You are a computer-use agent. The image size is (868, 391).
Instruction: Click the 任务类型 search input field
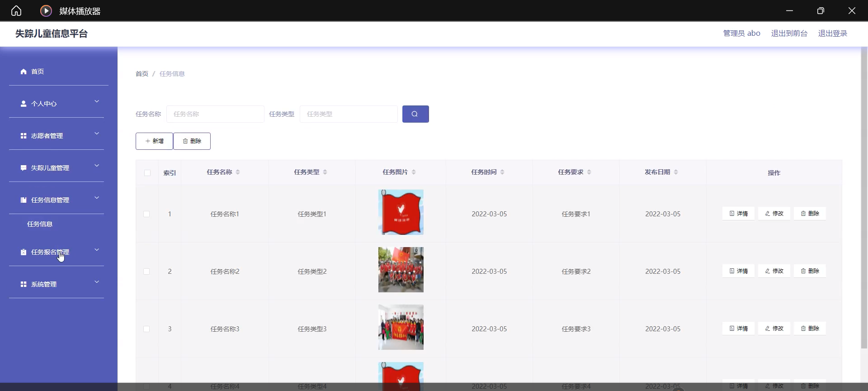[349, 114]
